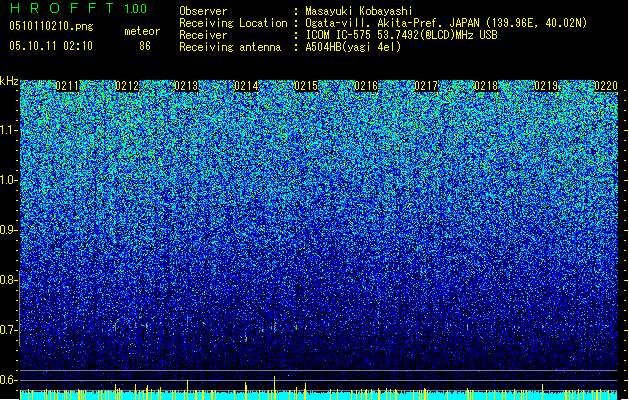Screen dimensions: 629x400
Task: Click the 0219 time marker
Action: 546,86
